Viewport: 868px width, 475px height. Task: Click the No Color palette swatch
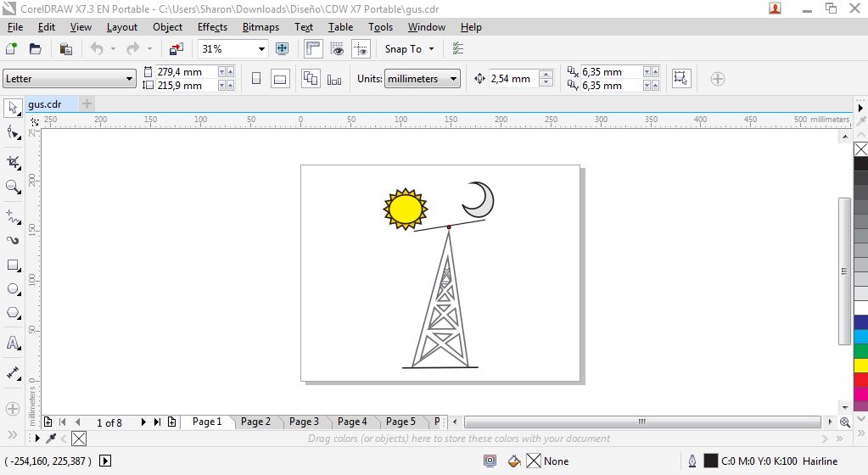coord(861,149)
